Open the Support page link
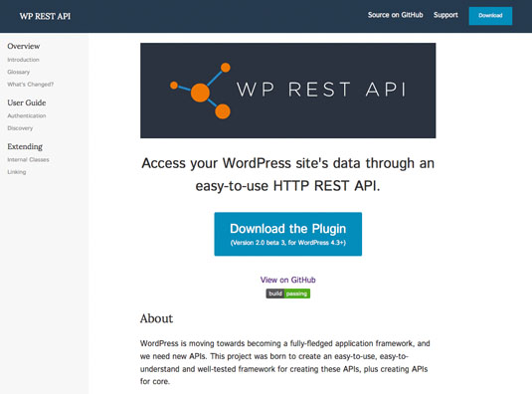This screenshot has height=394, width=532. (x=445, y=15)
